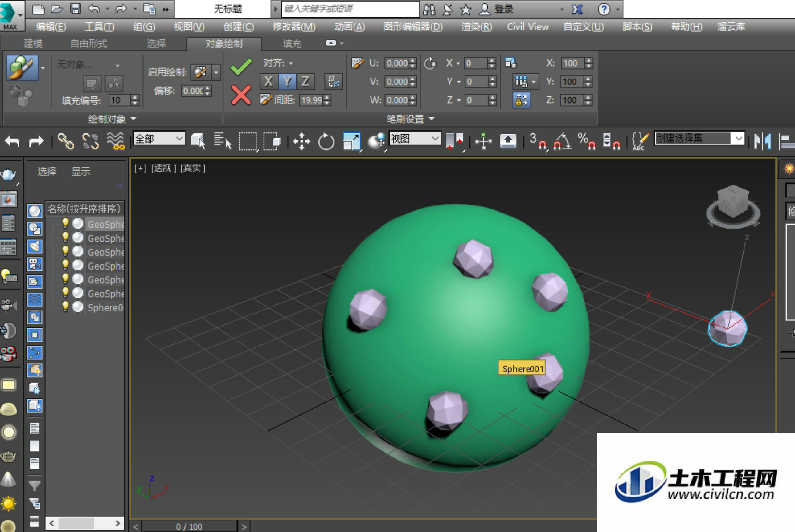Open the 对齐 options dropdown
Screen dimensions: 795x532
point(291,63)
